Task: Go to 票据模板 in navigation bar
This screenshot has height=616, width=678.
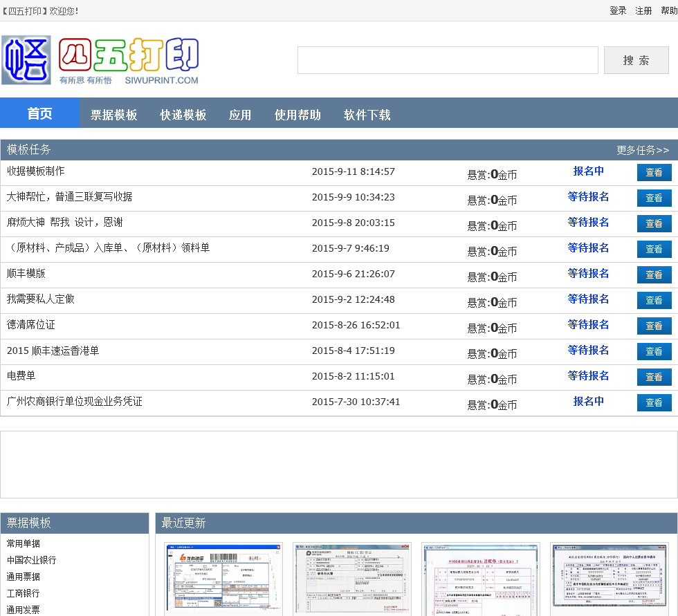Action: pos(114,115)
